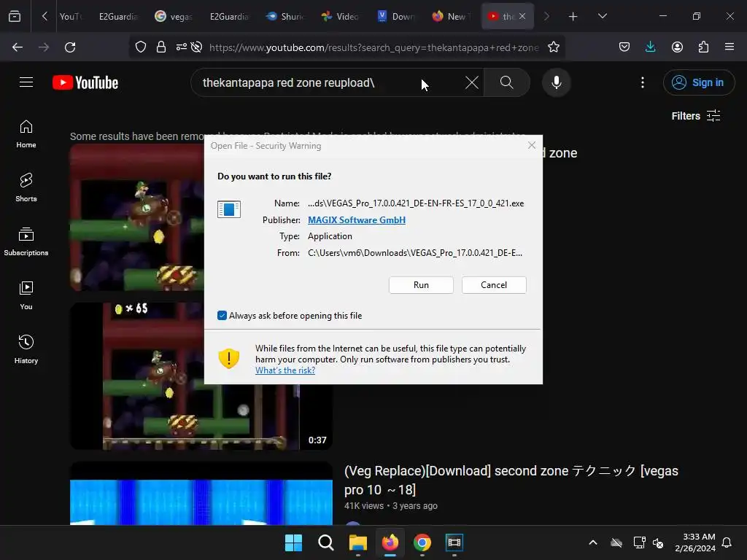This screenshot has height=560, width=747.
Task: Open Shorts in the YouTube sidebar
Action: pyautogui.click(x=26, y=188)
